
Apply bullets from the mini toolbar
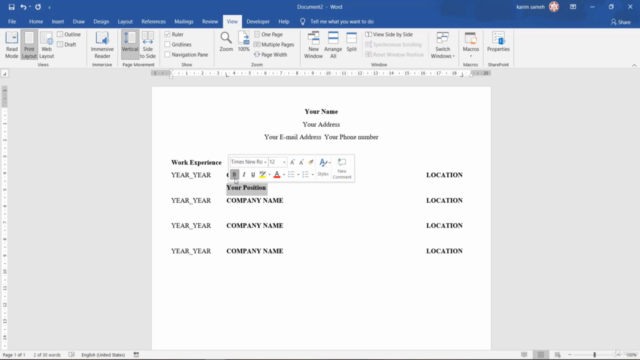click(291, 174)
